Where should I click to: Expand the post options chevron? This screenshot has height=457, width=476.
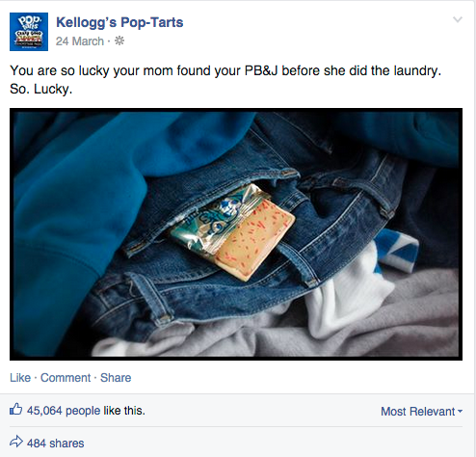(x=458, y=19)
